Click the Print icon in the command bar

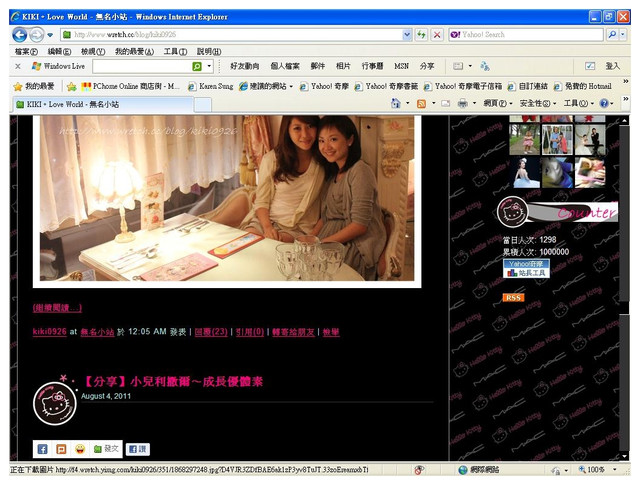(x=462, y=103)
